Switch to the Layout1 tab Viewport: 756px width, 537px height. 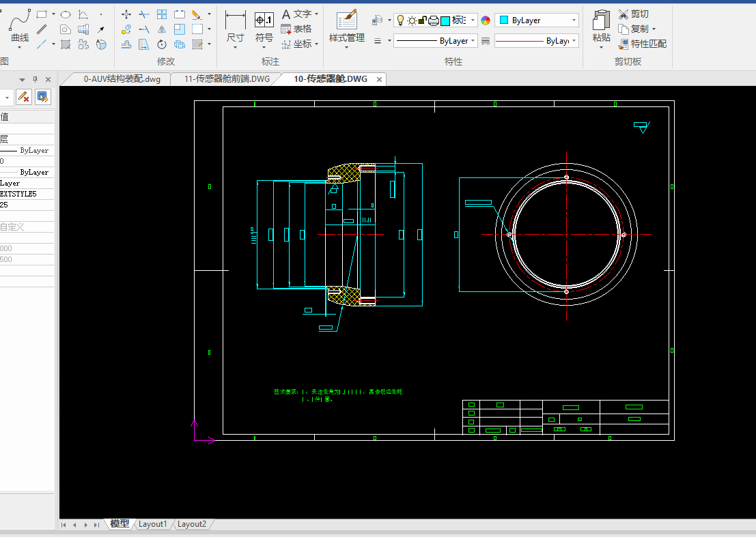pos(152,524)
